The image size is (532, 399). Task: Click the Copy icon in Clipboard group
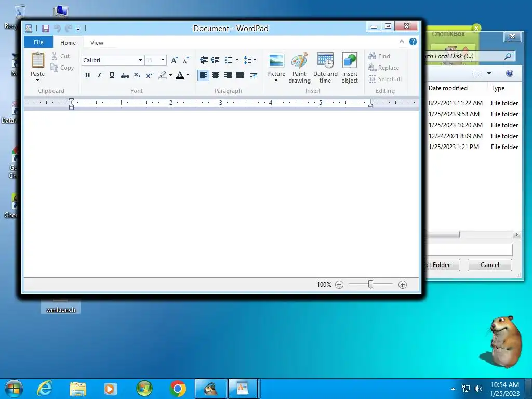tap(54, 68)
